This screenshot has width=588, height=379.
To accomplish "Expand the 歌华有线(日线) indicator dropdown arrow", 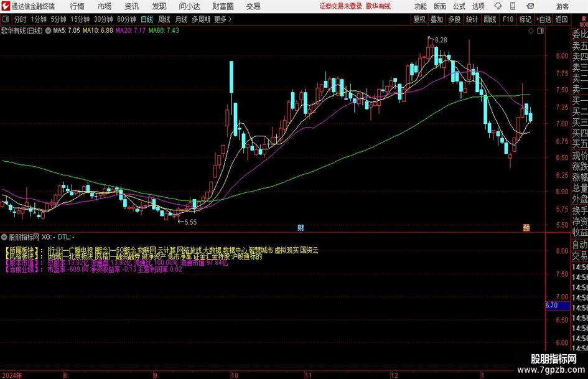I will pos(48,30).
